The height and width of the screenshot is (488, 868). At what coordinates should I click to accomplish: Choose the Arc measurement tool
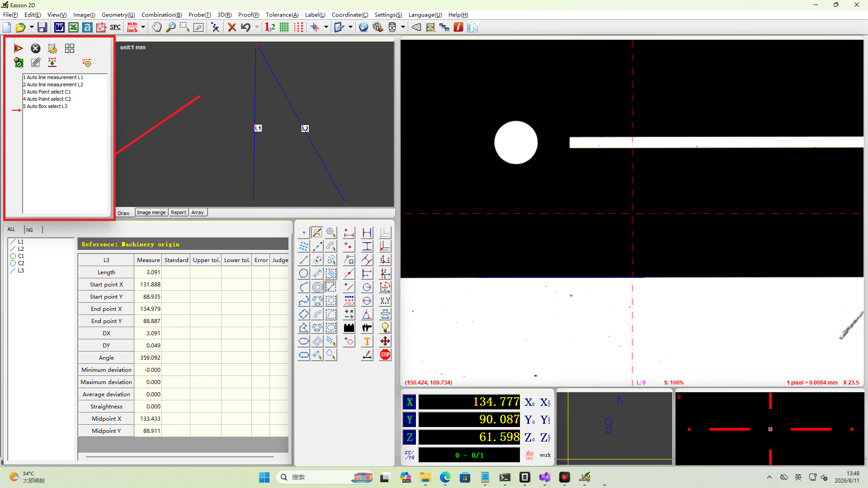click(x=304, y=287)
